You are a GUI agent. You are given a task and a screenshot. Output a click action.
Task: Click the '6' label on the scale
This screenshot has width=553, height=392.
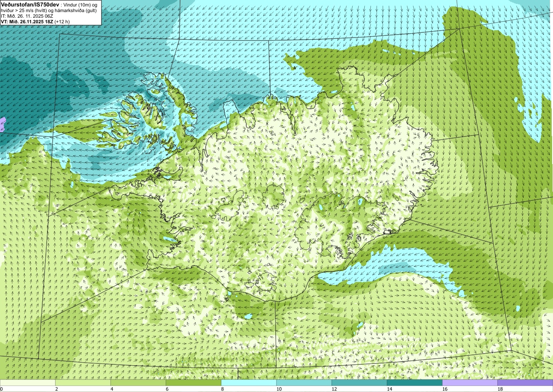pos(167,389)
